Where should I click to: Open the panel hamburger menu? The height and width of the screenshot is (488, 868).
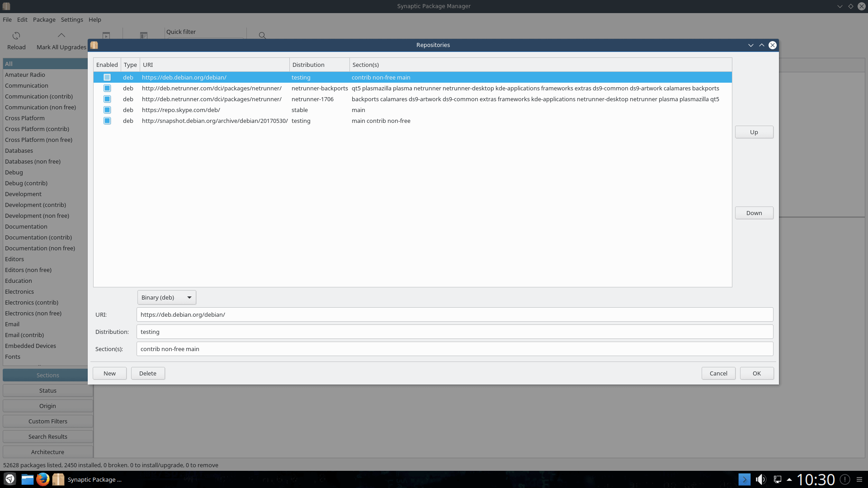pos(859,479)
